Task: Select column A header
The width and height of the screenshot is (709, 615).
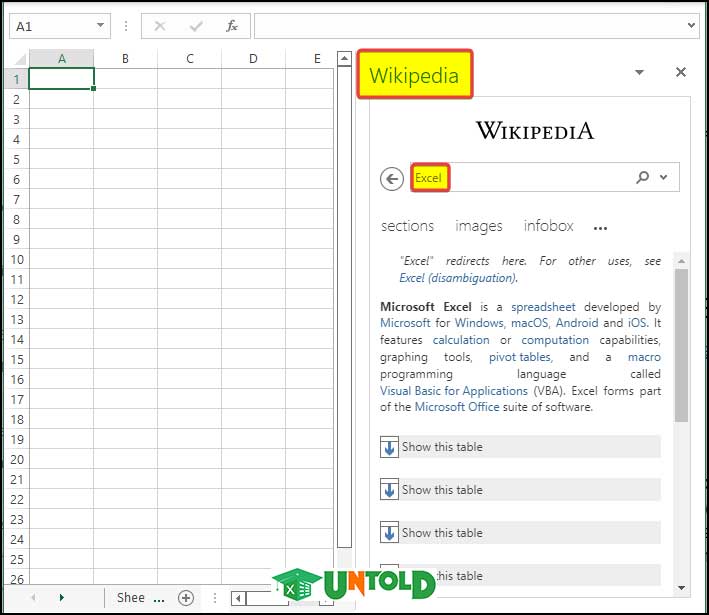Action: 61,58
